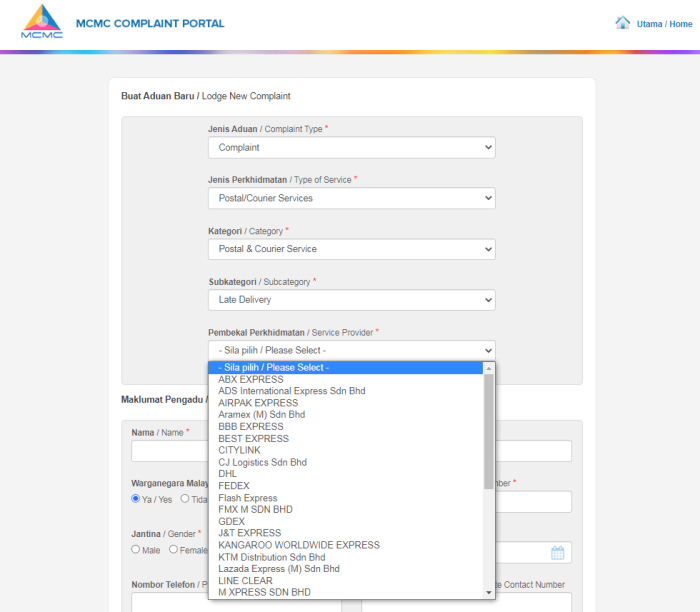Open the Type of Service dropdown
Viewport: 700px width, 612px height.
[351, 198]
